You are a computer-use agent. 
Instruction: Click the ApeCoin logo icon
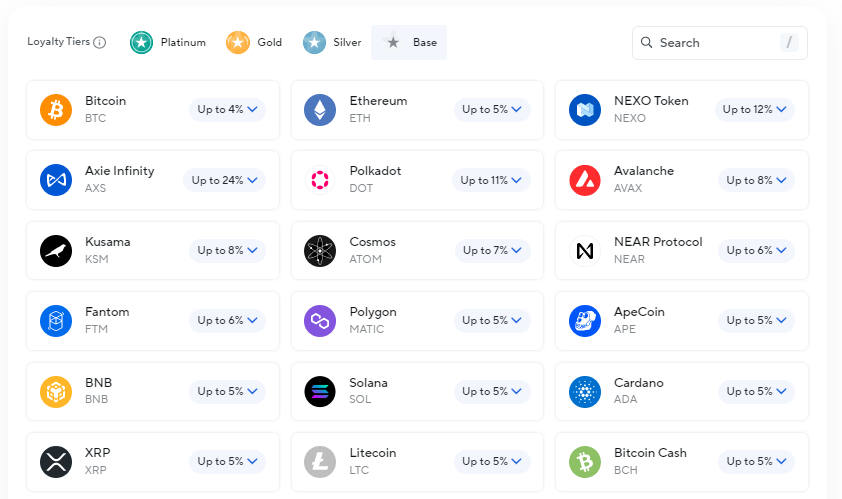585,321
